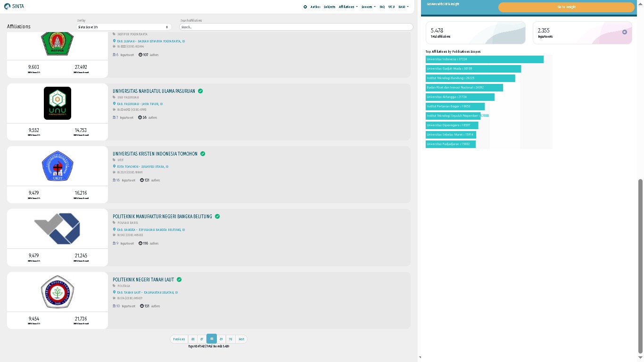Image resolution: width=644 pixels, height=362 pixels.
Task: Click the Universitas Indonesia bar in the chart
Action: (x=485, y=59)
